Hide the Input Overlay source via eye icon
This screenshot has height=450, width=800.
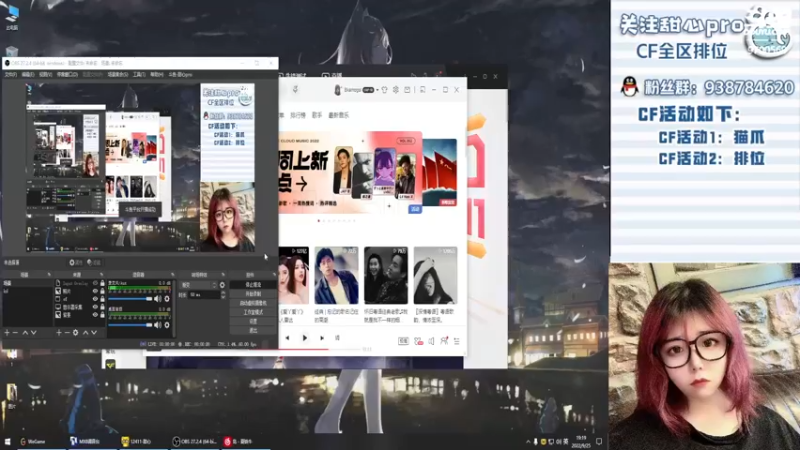point(95,283)
